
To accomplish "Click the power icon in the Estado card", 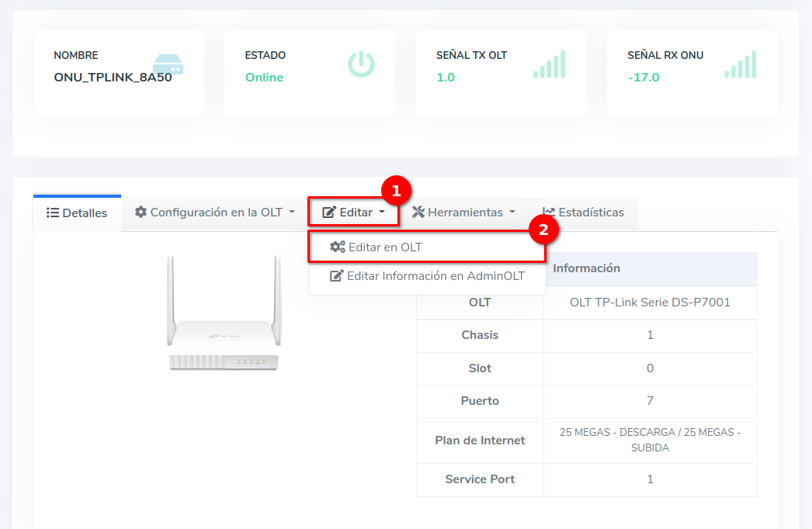I will 361,64.
